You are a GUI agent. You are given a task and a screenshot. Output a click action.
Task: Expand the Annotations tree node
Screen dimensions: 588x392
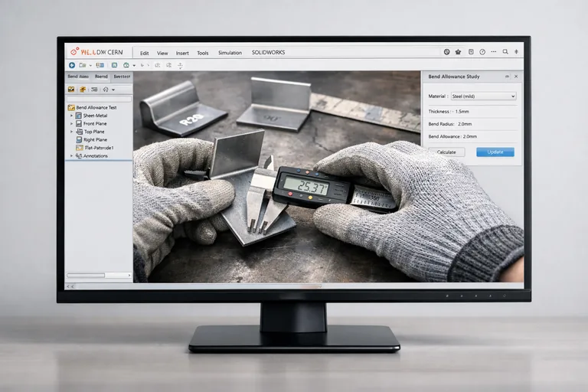tap(72, 155)
